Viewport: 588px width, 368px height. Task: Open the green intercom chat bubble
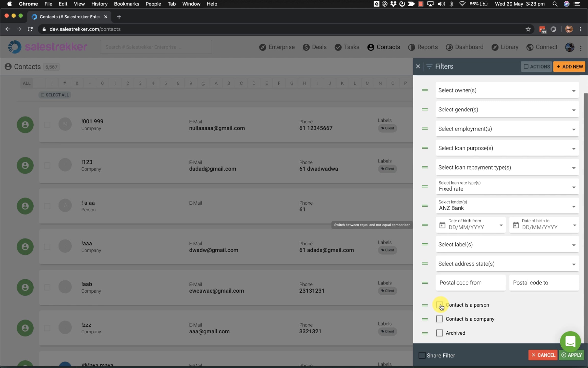click(570, 342)
